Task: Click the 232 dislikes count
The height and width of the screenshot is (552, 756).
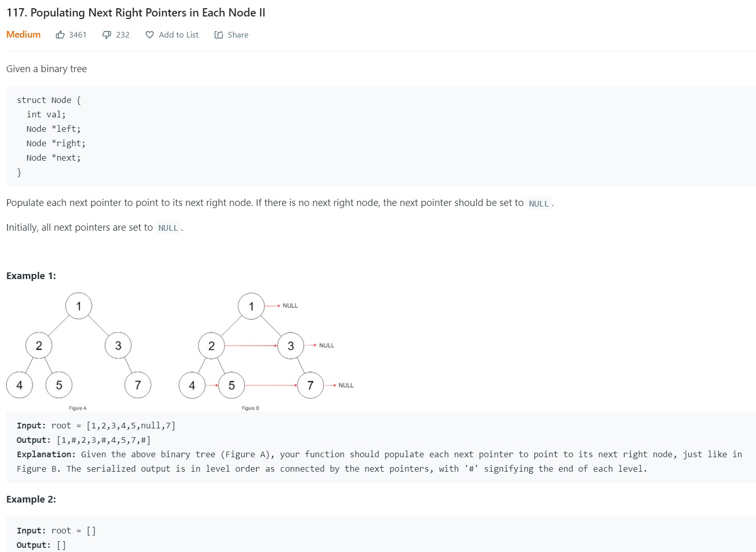Action: click(x=123, y=35)
